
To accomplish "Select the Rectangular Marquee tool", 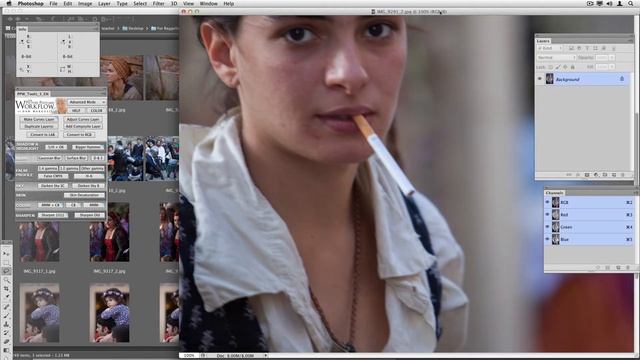I will [x=6, y=262].
